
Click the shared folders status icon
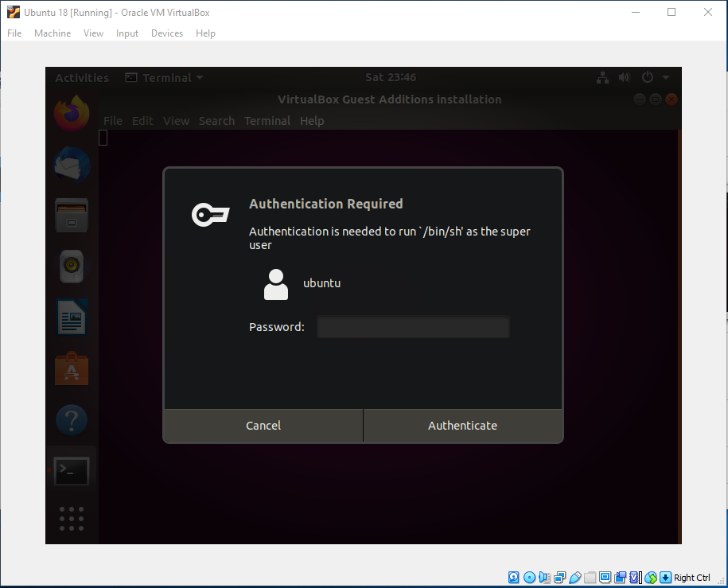click(590, 578)
